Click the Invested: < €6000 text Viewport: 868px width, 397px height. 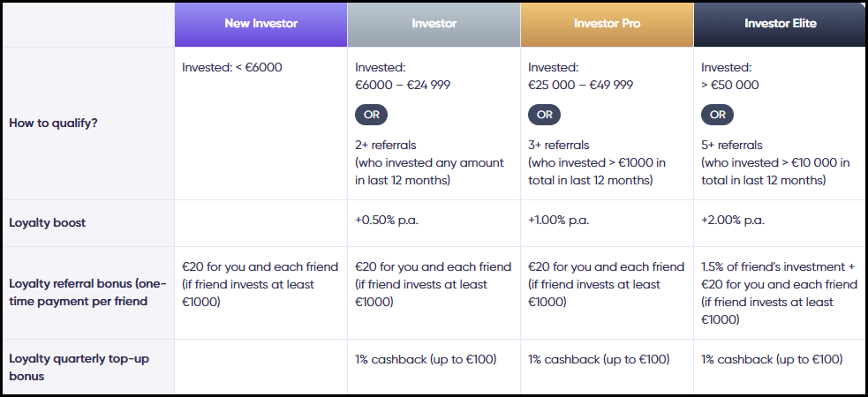232,68
